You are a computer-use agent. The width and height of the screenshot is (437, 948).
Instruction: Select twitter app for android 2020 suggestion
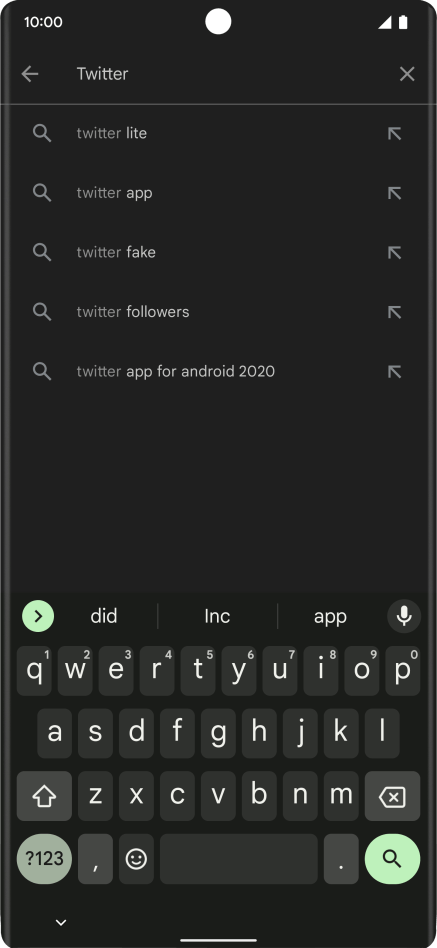tap(218, 371)
